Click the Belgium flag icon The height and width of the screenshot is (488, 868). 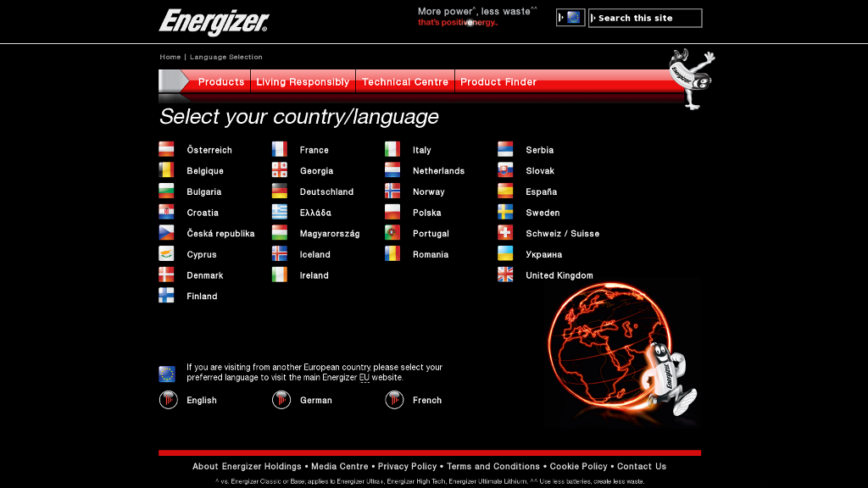tap(166, 170)
